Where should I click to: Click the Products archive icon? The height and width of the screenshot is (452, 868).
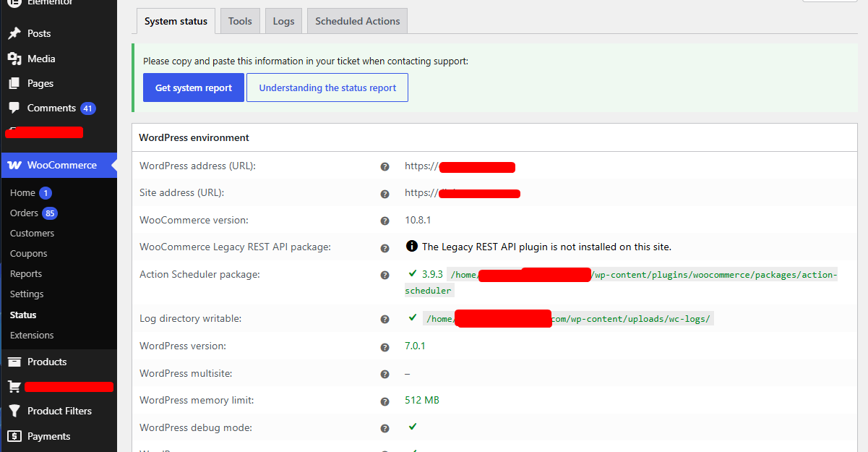click(14, 362)
